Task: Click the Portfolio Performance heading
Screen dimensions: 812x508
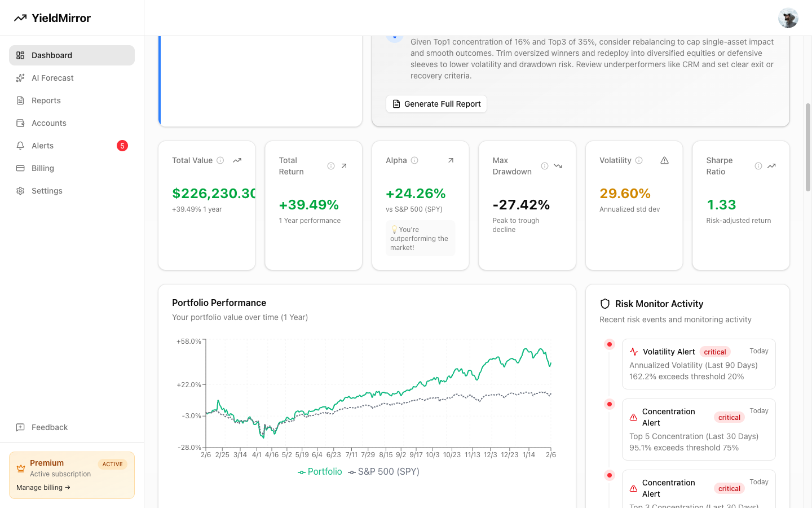Action: click(x=219, y=303)
